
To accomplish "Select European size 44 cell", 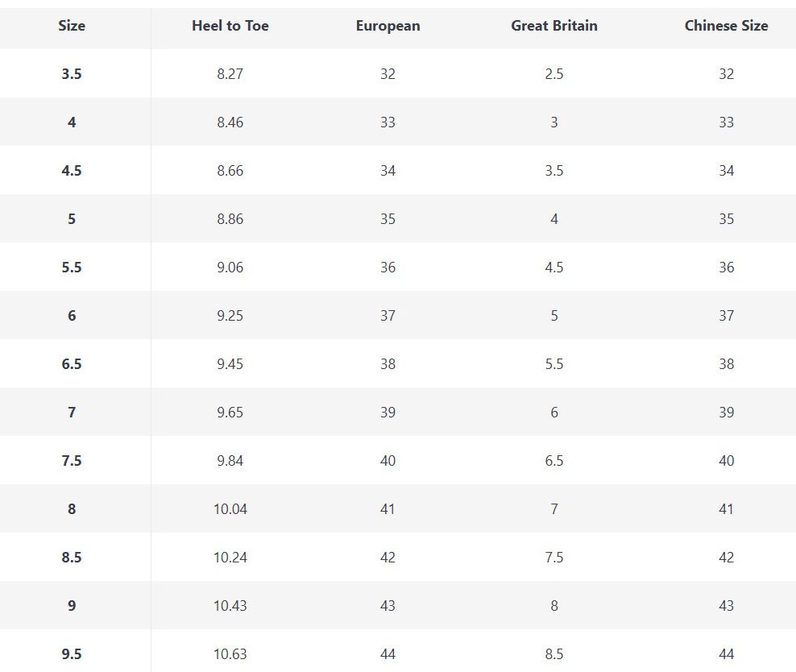I will tap(388, 654).
